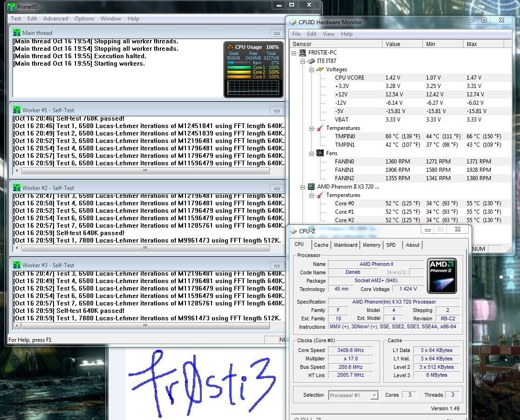The width and height of the screenshot is (520, 420).
Task: Click the Worker #3 Self-Test window icon
Action: tap(17, 265)
